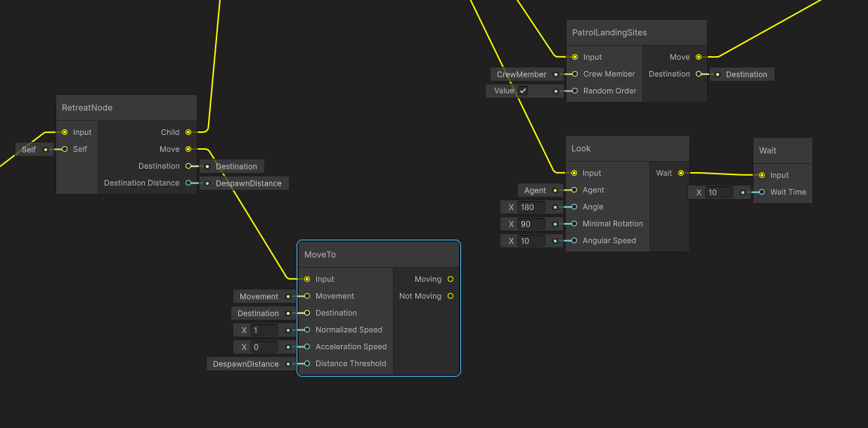Click the Agent input port on the Look node
Image resolution: width=868 pixels, height=428 pixels.
pyautogui.click(x=572, y=190)
